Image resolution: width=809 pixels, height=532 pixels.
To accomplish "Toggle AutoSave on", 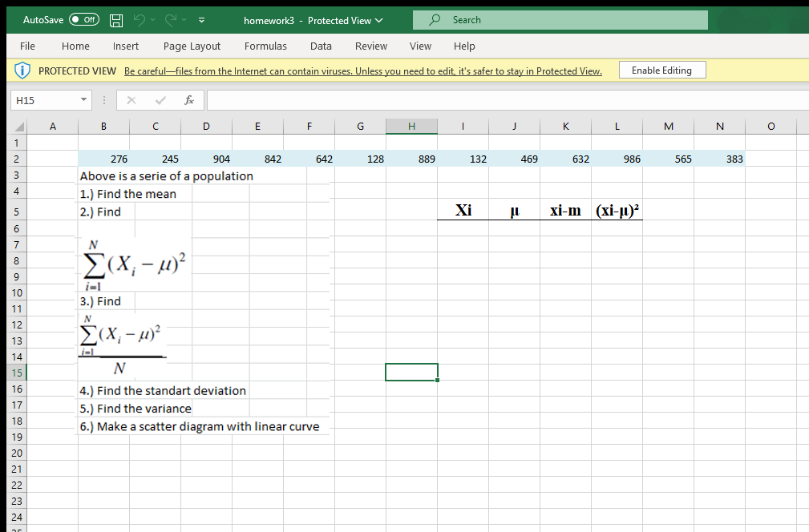I will (x=83, y=19).
